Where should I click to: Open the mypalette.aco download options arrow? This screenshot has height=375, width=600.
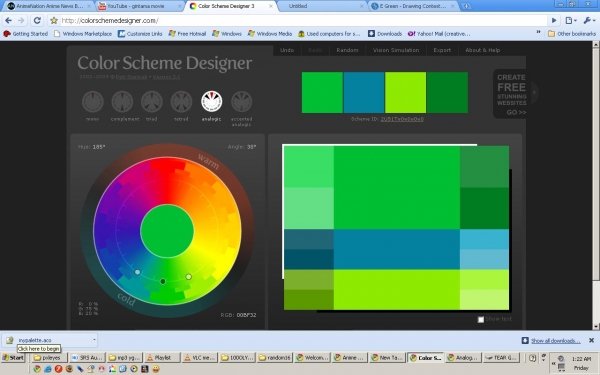[x=94, y=340]
